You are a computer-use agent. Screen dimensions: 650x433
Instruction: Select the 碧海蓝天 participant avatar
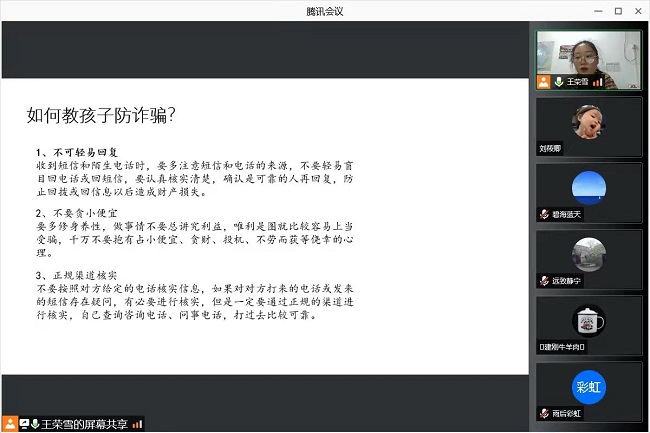pos(589,188)
